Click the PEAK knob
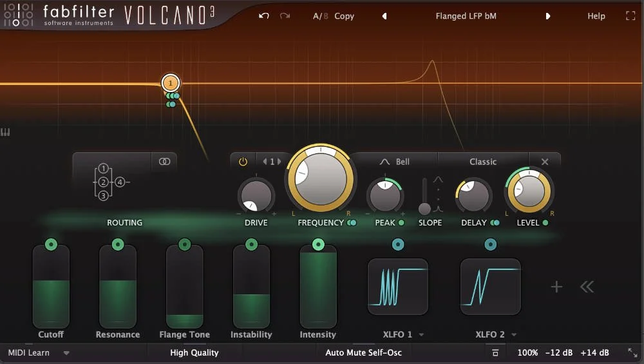644x364 pixels. (385, 196)
